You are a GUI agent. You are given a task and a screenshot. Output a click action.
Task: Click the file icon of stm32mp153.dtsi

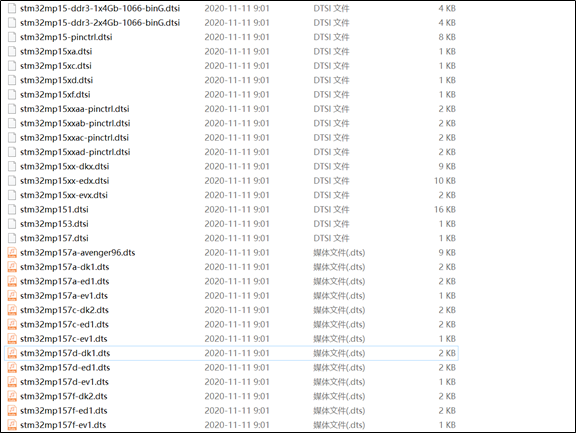[x=12, y=224]
